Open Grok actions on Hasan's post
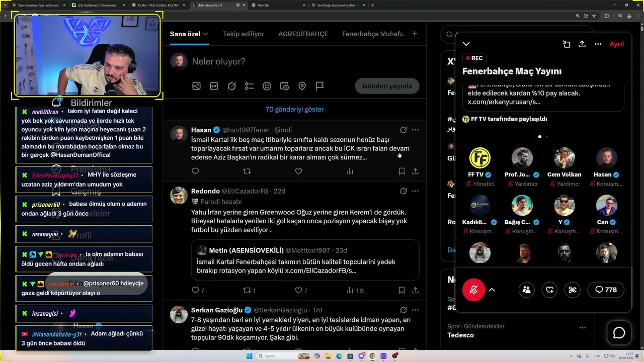Image resolution: width=644 pixels, height=362 pixels. [403, 130]
